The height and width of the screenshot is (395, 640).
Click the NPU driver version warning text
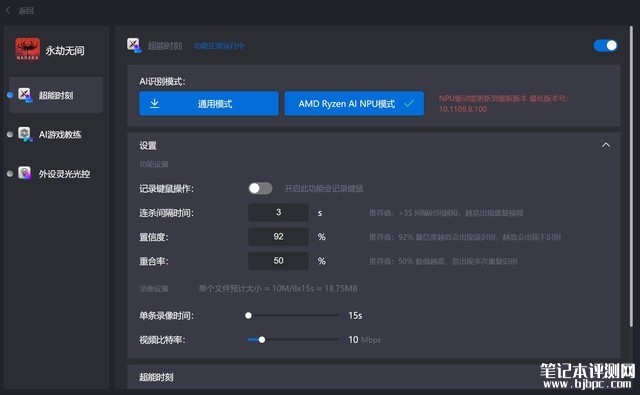coord(504,104)
